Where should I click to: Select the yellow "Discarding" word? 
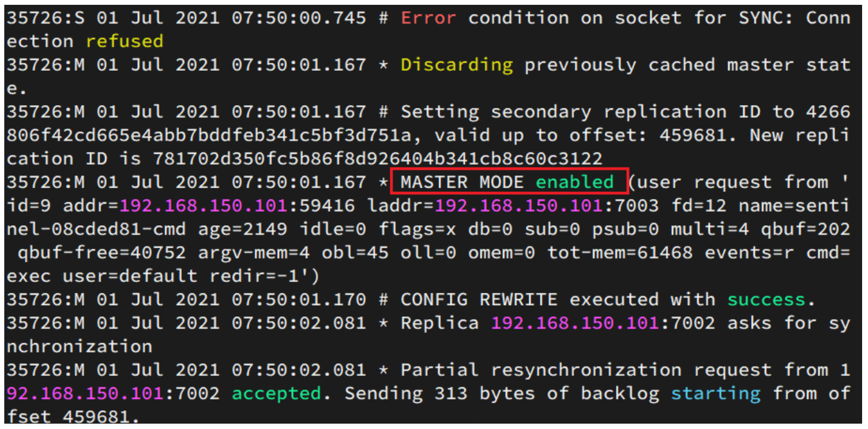tap(456, 65)
